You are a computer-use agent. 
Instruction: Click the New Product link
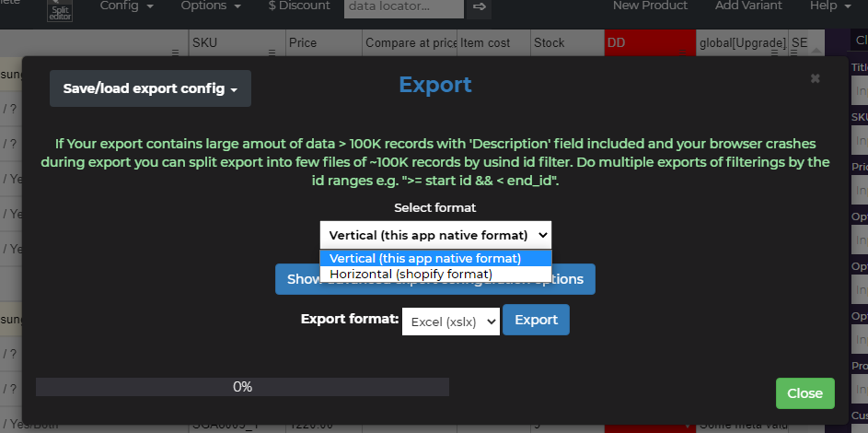coord(650,6)
